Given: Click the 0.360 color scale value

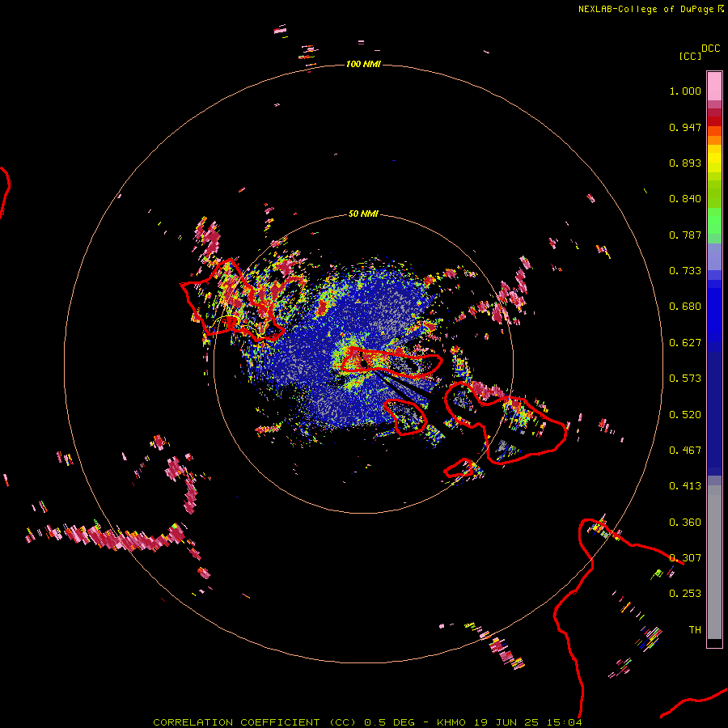Looking at the screenshot, I should pos(685,523).
